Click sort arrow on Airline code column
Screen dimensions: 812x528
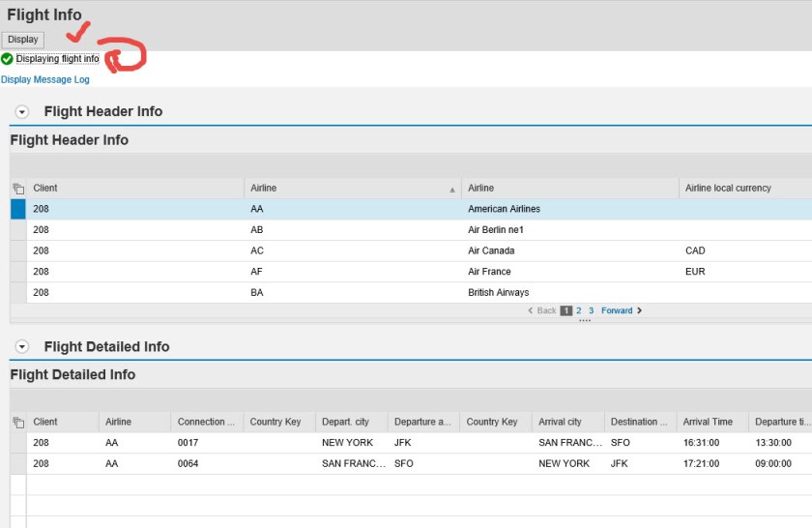tap(452, 190)
